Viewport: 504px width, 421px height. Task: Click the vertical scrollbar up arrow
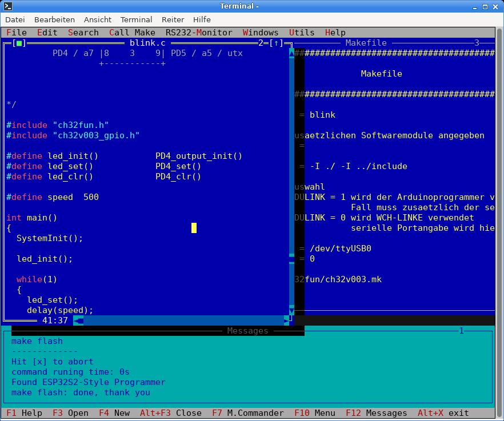(x=291, y=53)
